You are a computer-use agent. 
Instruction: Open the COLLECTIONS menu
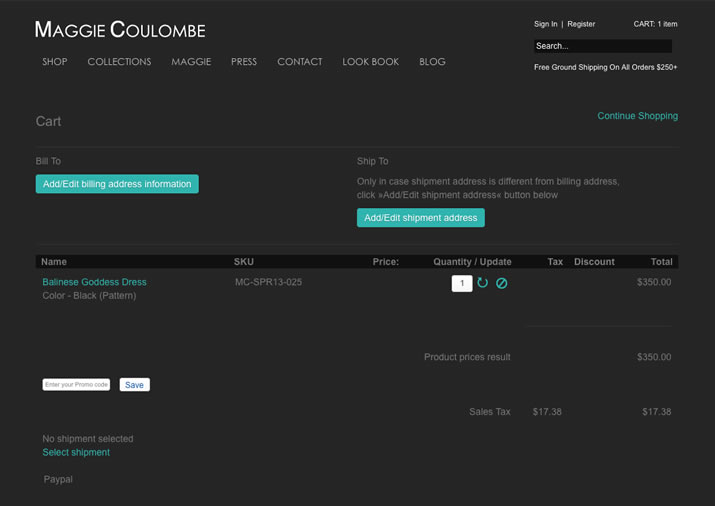pyautogui.click(x=119, y=62)
